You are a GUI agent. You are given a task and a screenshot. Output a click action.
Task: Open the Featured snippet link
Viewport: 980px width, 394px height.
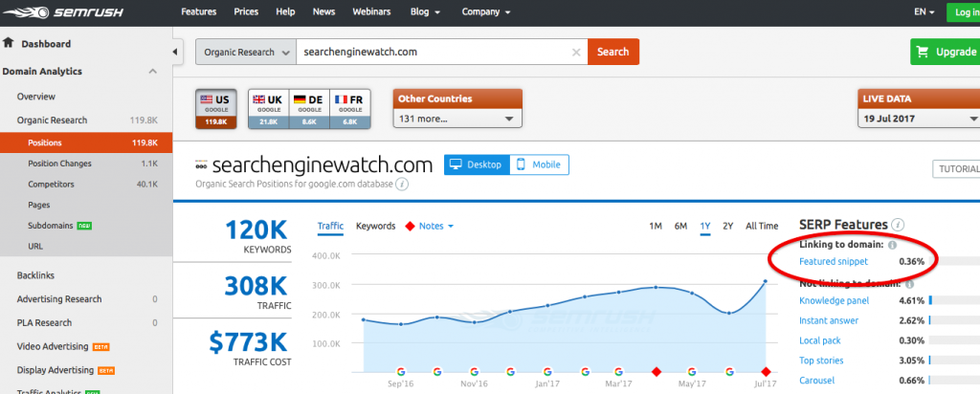[x=834, y=262]
